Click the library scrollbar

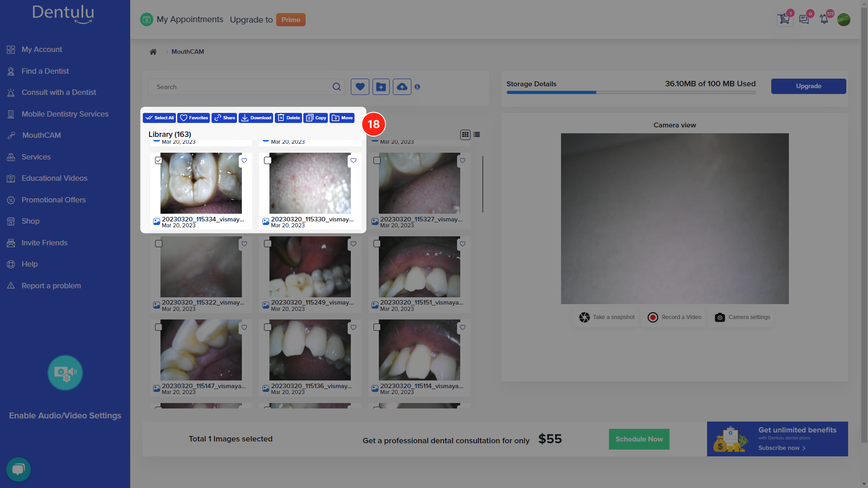(482, 184)
